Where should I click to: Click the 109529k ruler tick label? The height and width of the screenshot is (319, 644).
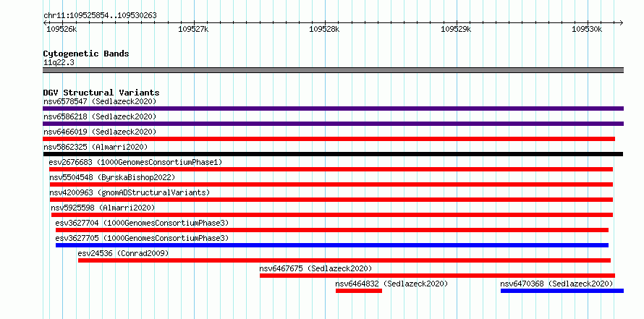pyautogui.click(x=456, y=29)
